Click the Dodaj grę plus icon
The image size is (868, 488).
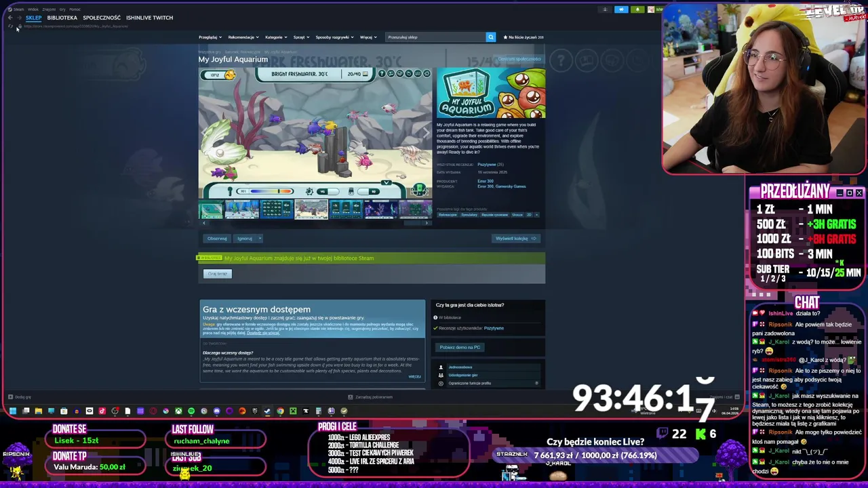tap(10, 396)
